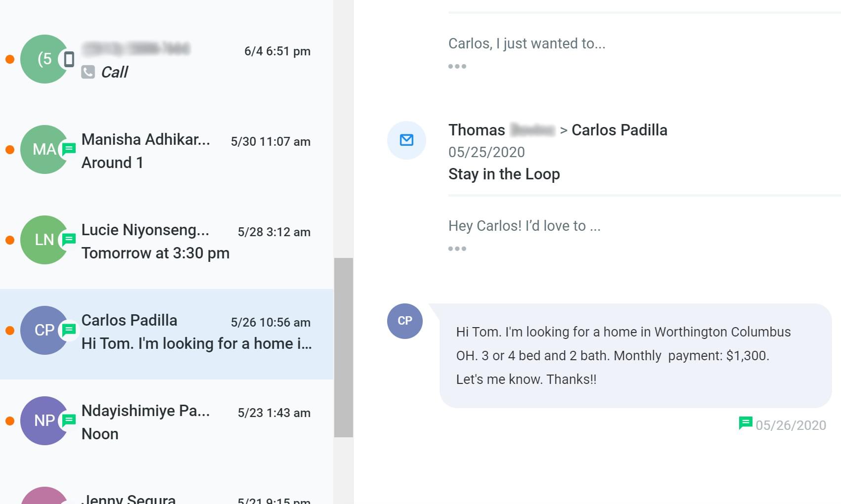Click the green chat badge on MA avatar
This screenshot has height=504, width=841.
tap(69, 149)
